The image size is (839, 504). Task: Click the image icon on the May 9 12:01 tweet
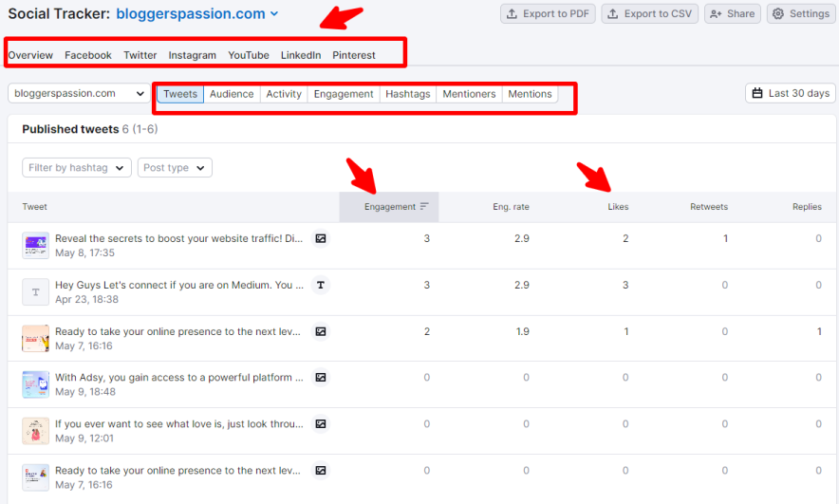tap(321, 423)
